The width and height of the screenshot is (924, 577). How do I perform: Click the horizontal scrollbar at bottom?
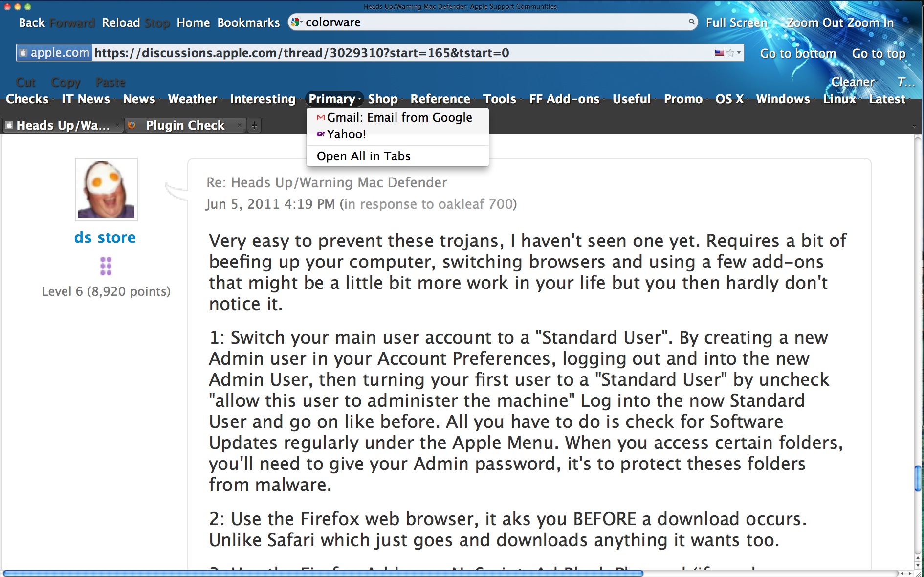point(323,573)
